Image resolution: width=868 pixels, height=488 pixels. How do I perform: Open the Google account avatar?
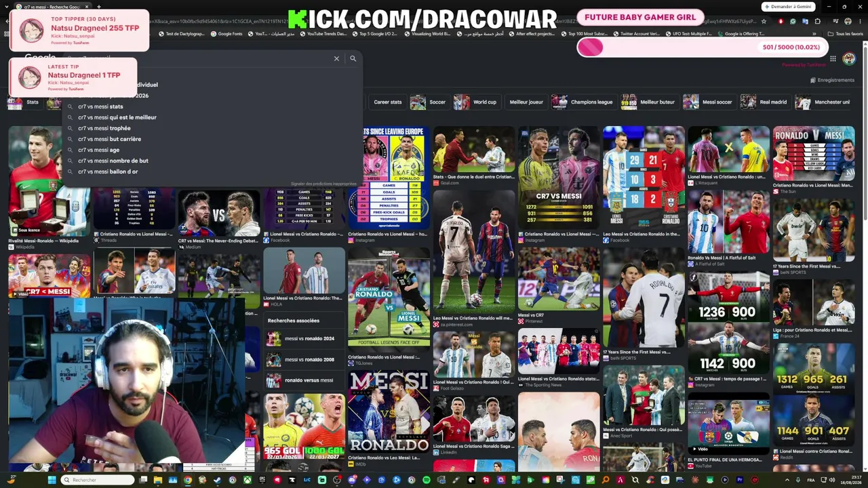coord(848,59)
